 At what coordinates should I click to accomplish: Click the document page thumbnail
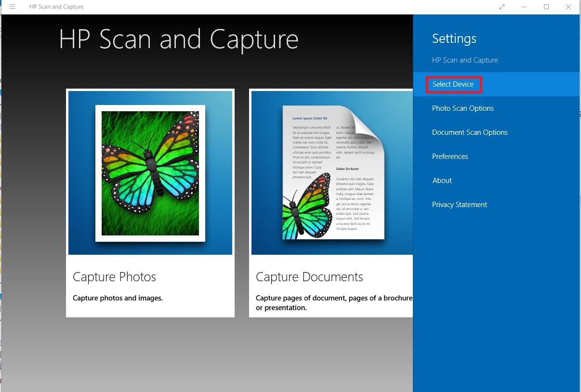pos(332,173)
